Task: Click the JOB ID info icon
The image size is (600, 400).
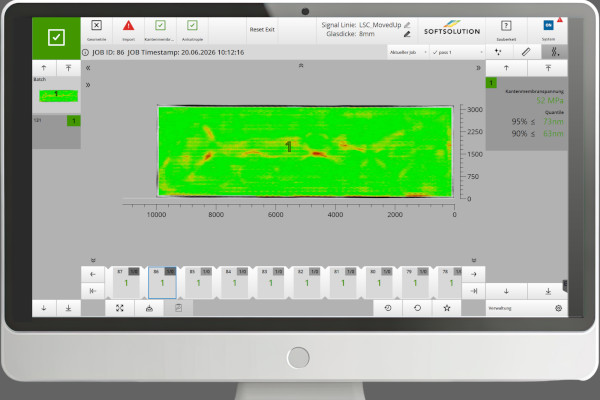Action: tap(85, 52)
